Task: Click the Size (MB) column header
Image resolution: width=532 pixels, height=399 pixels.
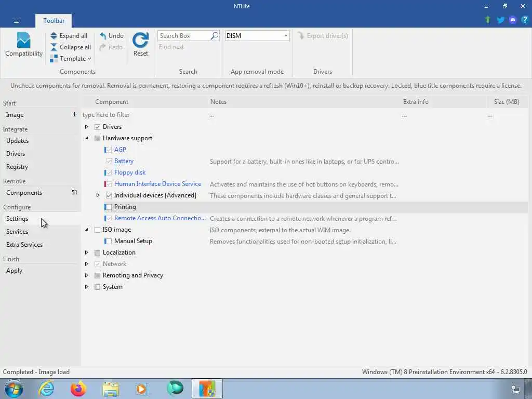Action: point(507,102)
